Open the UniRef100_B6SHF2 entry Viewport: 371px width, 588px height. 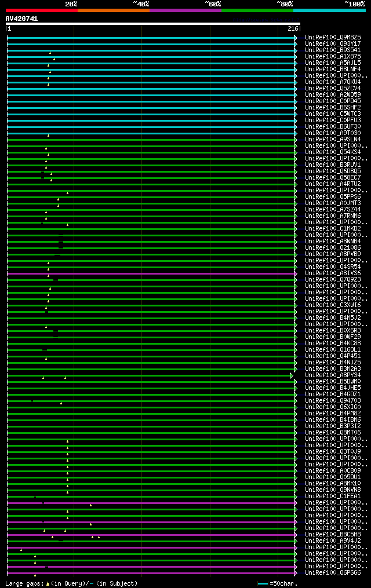point(333,108)
